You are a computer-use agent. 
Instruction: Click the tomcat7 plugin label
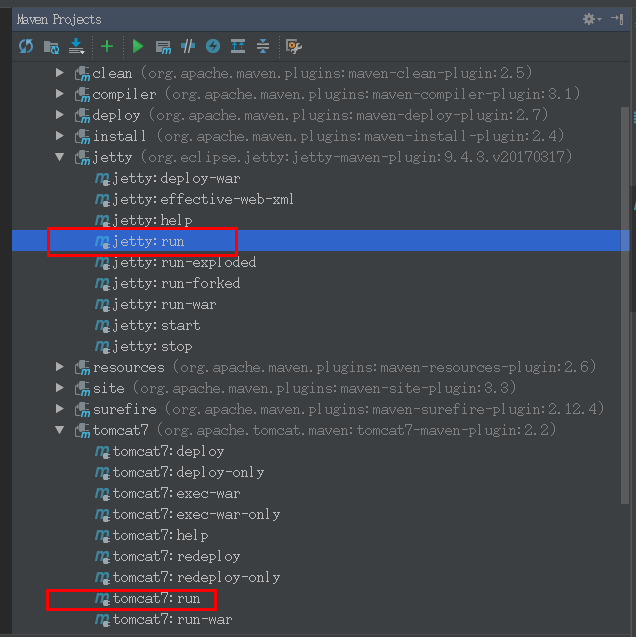(121, 430)
